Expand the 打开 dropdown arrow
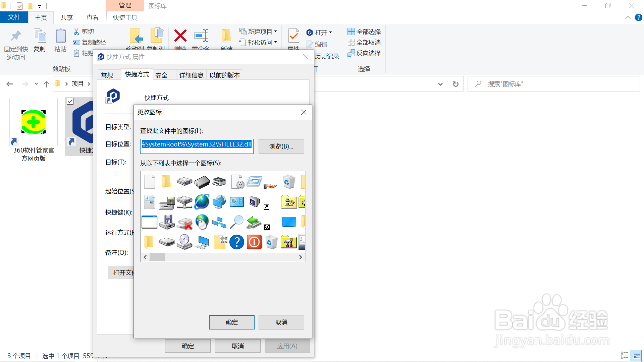This screenshot has height=362, width=644. click(x=330, y=32)
